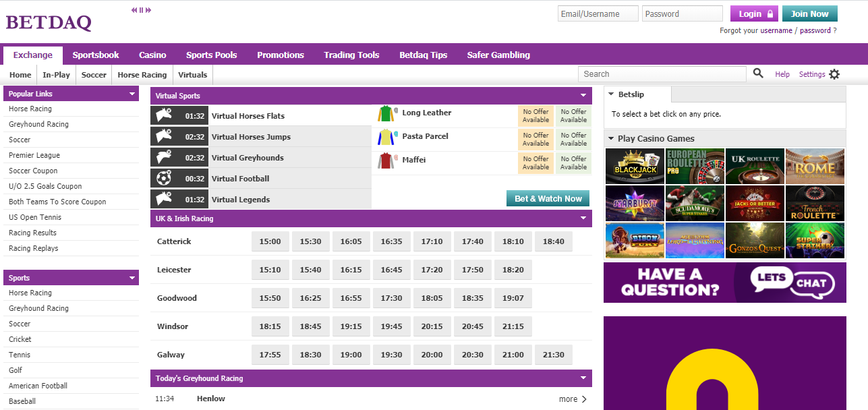Open the Bison Fury game

click(x=635, y=240)
